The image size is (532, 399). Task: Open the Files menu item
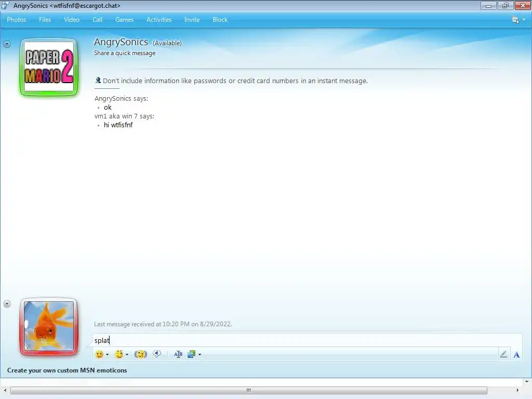[45, 20]
